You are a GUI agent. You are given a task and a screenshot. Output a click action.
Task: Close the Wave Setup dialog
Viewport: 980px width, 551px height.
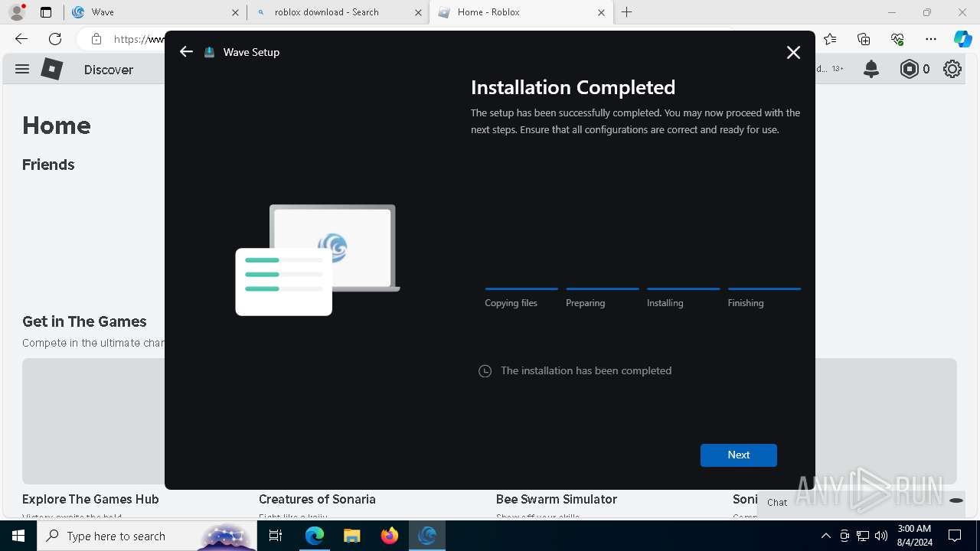click(x=793, y=52)
